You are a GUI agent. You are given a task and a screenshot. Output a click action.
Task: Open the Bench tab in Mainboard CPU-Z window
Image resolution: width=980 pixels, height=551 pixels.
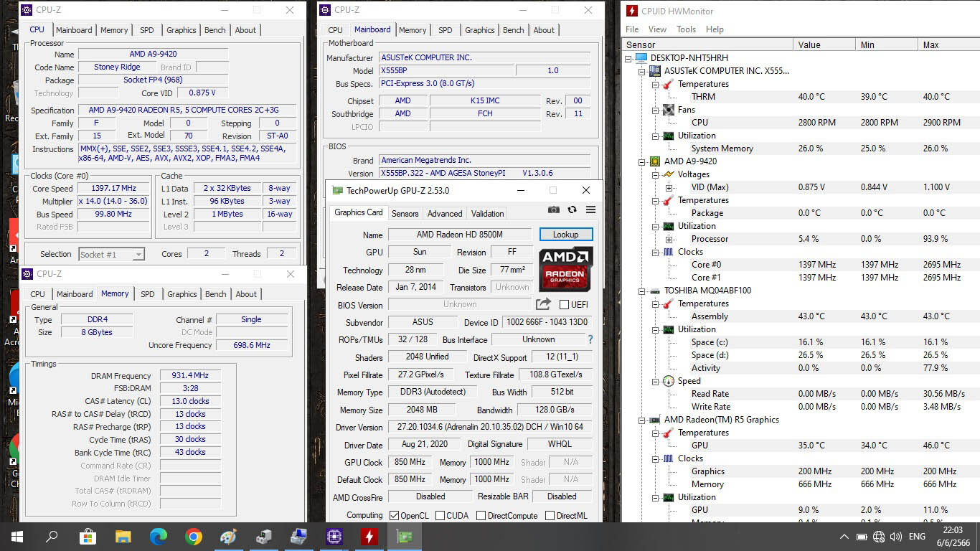[513, 30]
